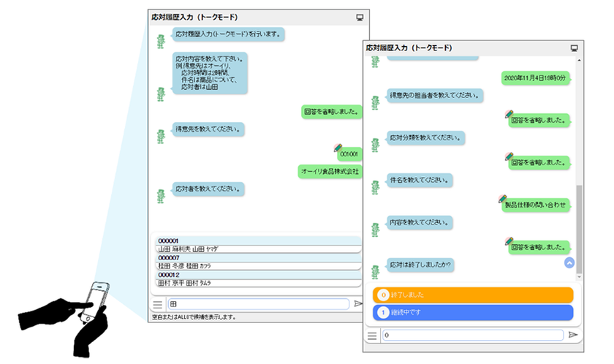
Task: Open the hamburger menu in right chat window
Action: (x=372, y=335)
